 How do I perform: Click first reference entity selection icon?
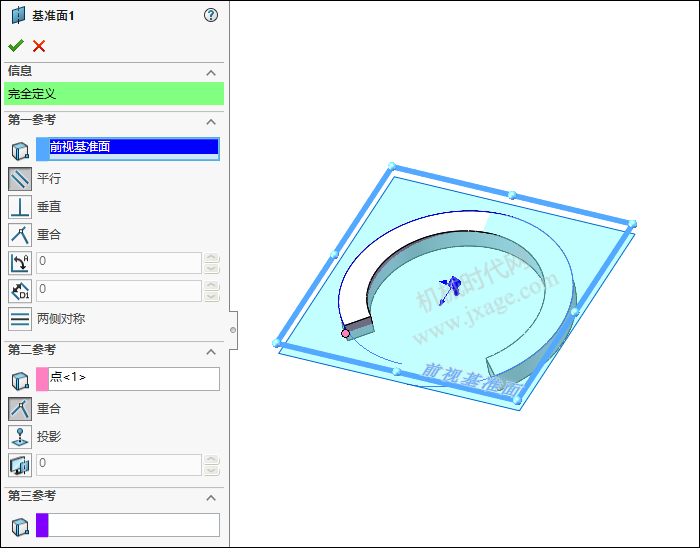click(x=20, y=151)
